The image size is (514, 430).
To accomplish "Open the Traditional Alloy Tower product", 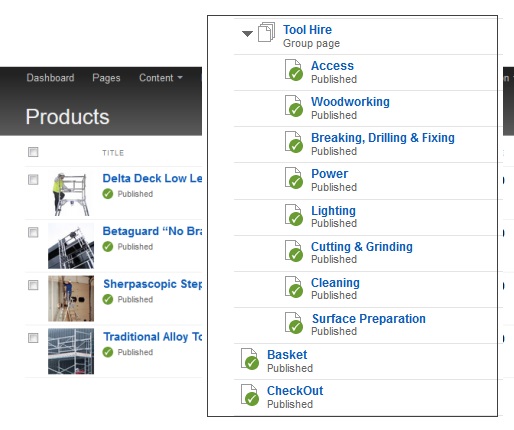I will tap(152, 337).
